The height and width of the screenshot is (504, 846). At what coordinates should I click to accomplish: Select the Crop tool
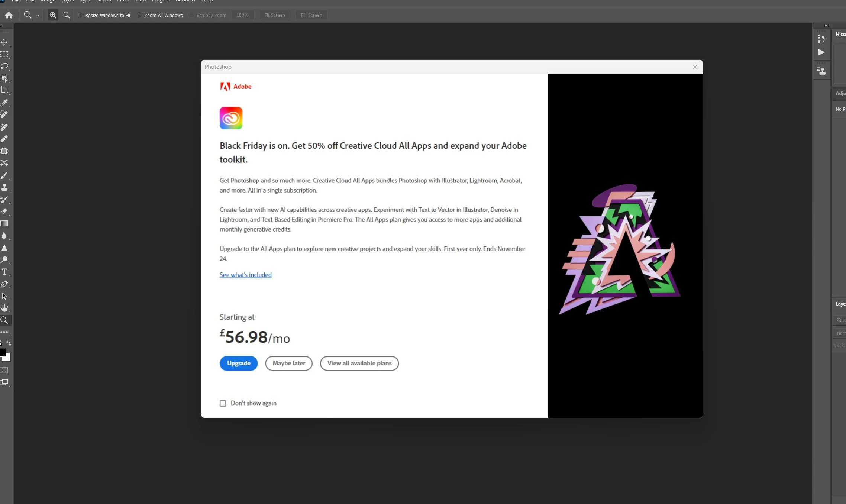pyautogui.click(x=4, y=90)
